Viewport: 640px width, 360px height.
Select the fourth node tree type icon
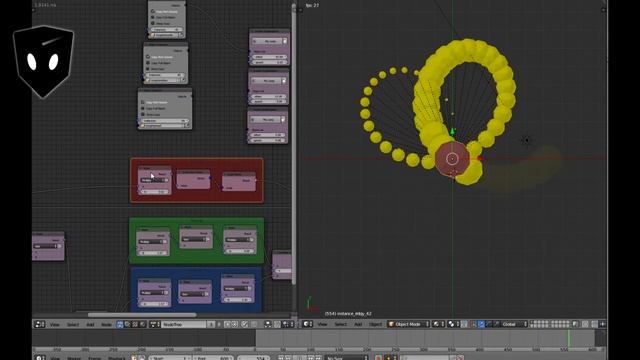[x=142, y=324]
